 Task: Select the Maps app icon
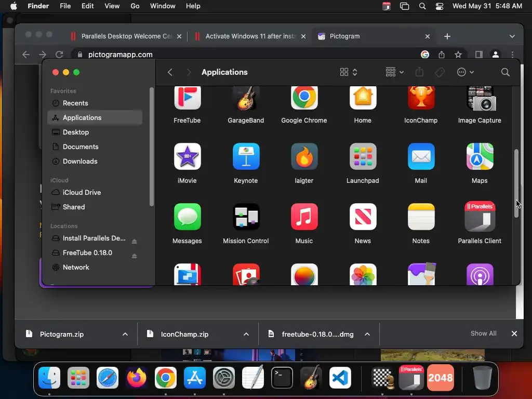(x=480, y=156)
